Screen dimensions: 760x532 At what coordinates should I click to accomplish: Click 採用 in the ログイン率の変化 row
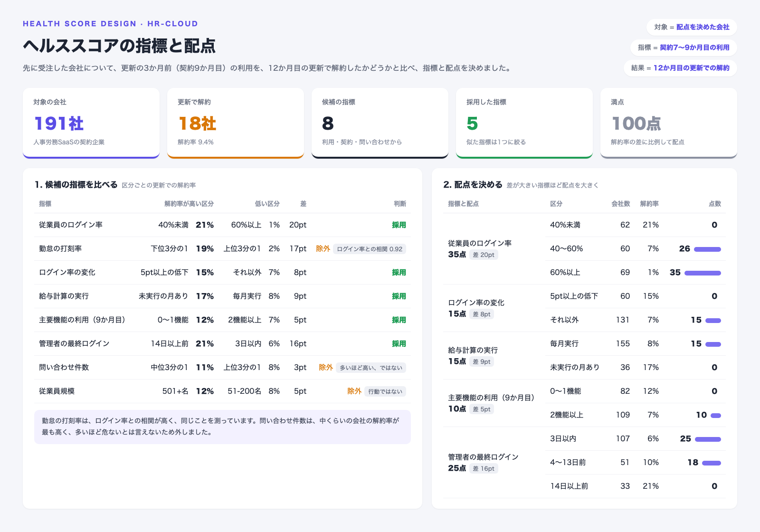(x=399, y=273)
